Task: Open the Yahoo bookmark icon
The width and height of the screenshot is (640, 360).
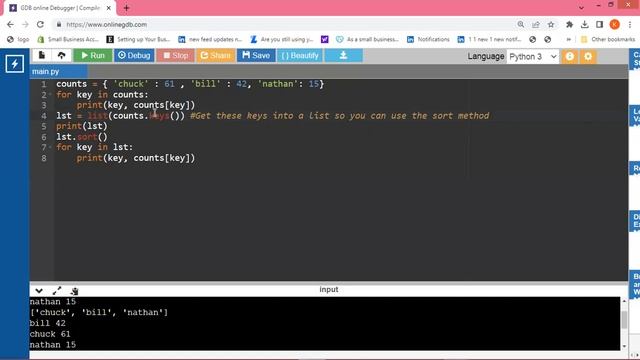Action: click(x=324, y=39)
